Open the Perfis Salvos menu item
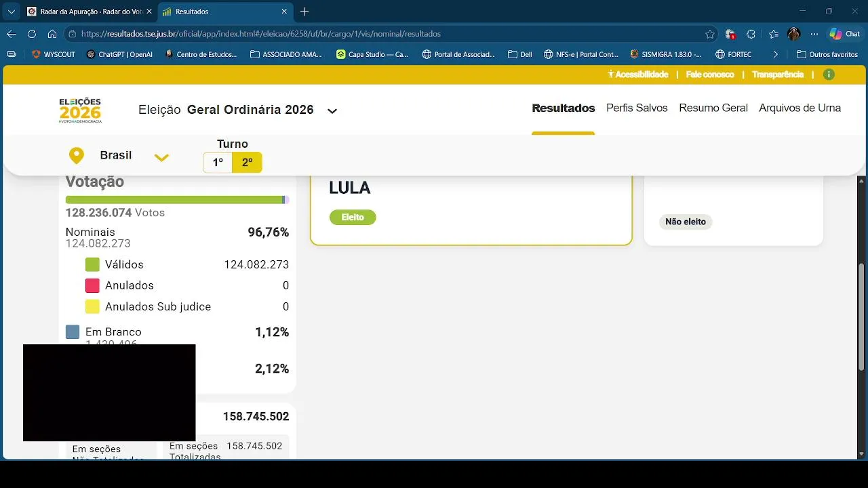 637,108
